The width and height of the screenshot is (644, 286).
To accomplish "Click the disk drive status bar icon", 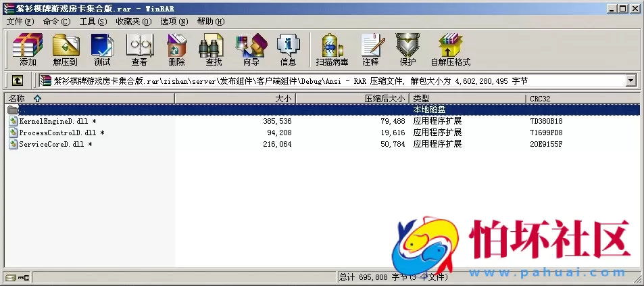I will tap(11, 277).
